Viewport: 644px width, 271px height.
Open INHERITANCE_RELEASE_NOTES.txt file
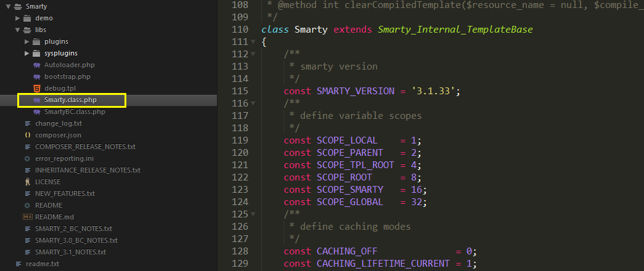click(x=88, y=170)
